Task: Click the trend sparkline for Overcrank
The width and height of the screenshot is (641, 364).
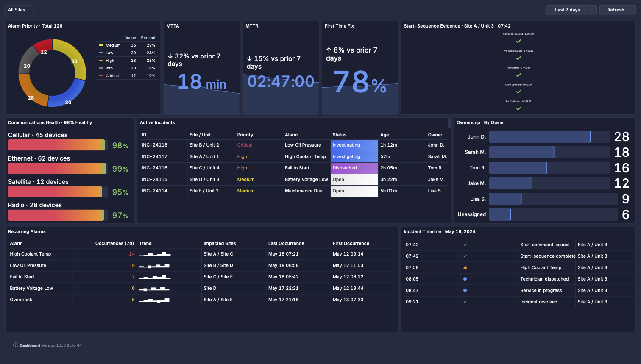Action: [x=155, y=300]
